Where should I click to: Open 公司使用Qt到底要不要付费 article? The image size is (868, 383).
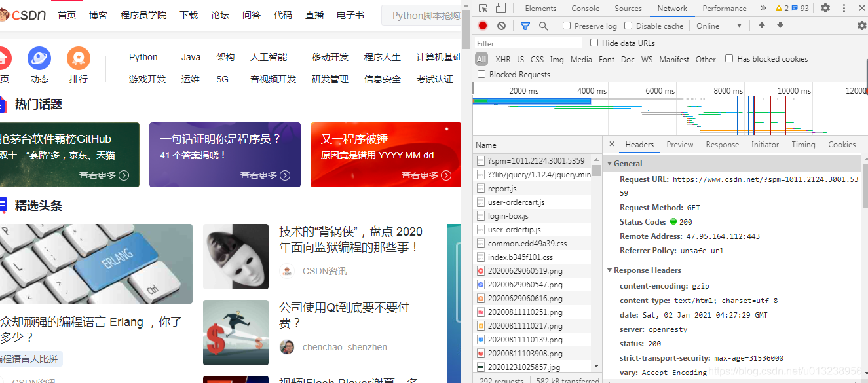coord(345,315)
